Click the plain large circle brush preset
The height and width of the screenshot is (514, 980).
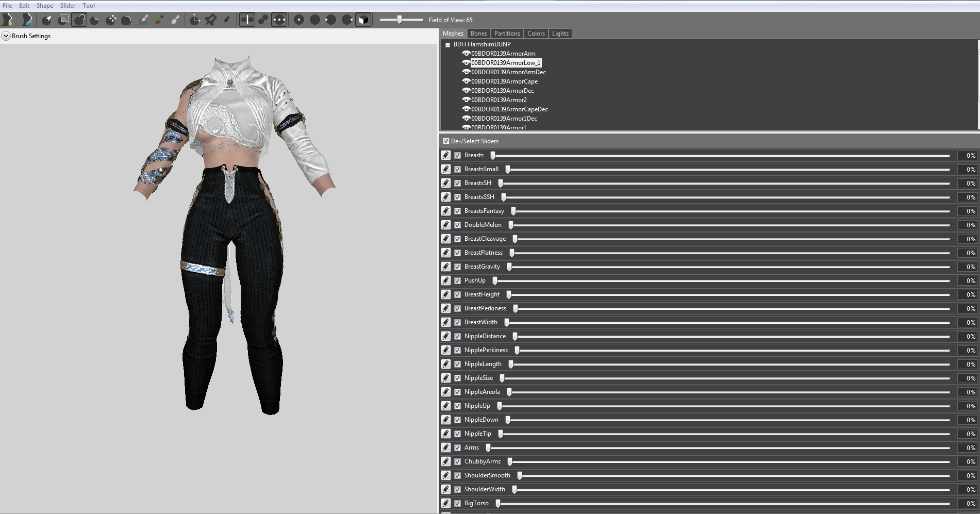click(315, 20)
